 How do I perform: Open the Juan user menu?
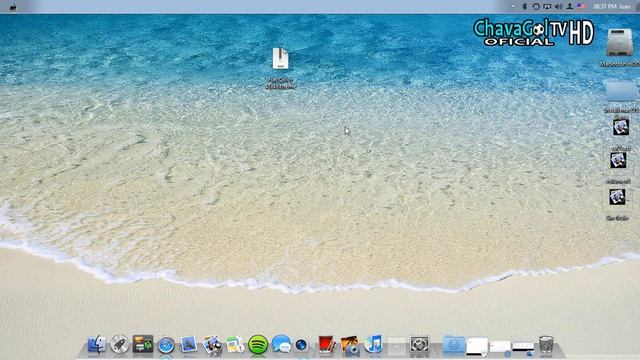[x=625, y=7]
